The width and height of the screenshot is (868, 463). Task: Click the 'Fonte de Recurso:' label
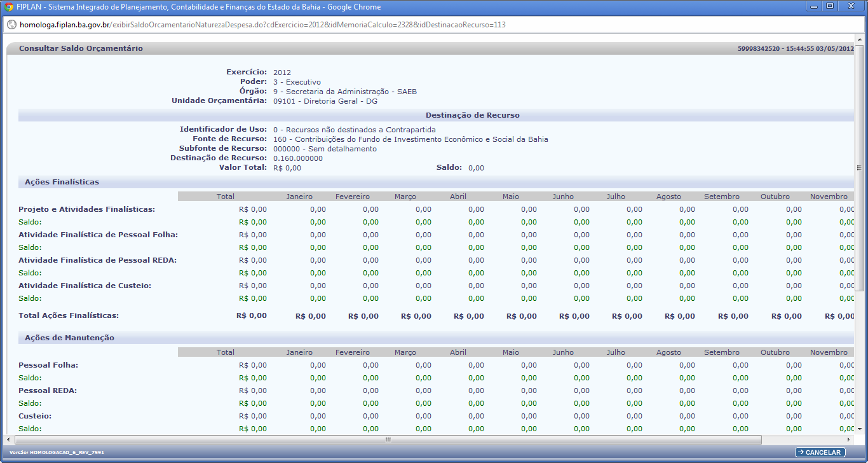(x=229, y=139)
